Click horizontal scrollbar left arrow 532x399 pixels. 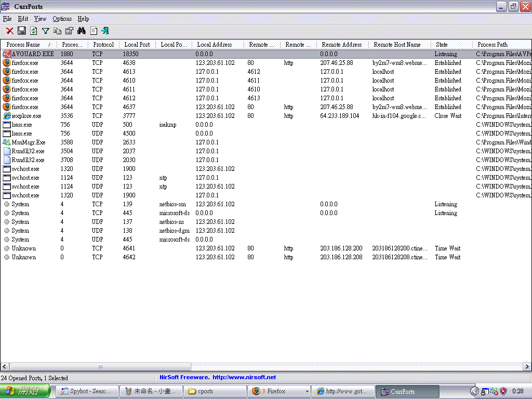pos(5,366)
